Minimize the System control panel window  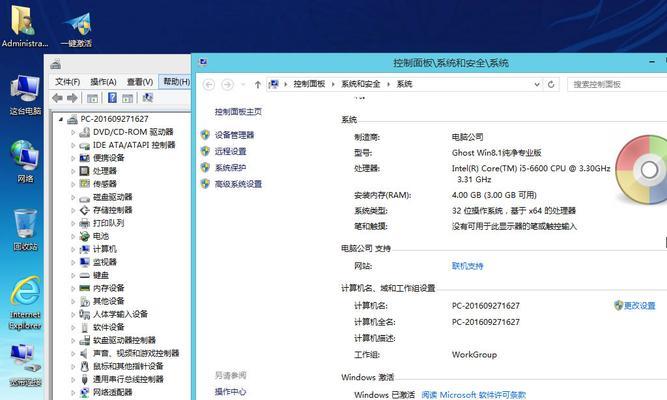point(652,62)
